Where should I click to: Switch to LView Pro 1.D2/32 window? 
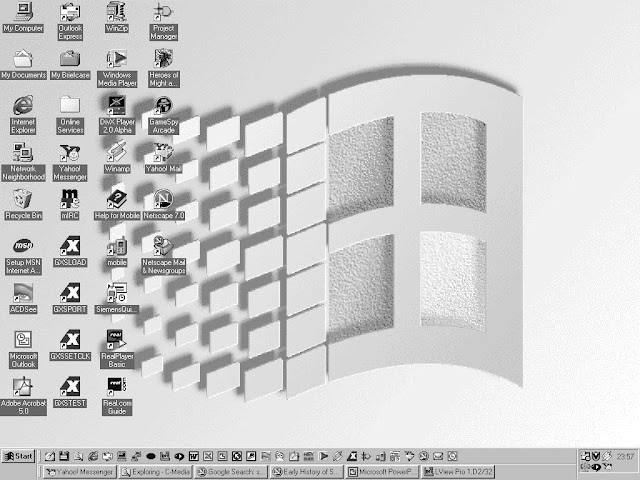pyautogui.click(x=458, y=472)
